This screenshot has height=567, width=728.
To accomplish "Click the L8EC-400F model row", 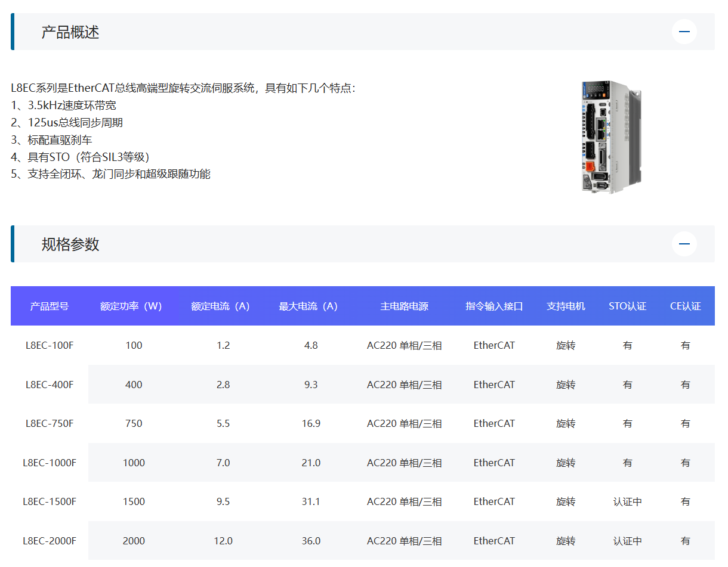I will coord(50,385).
